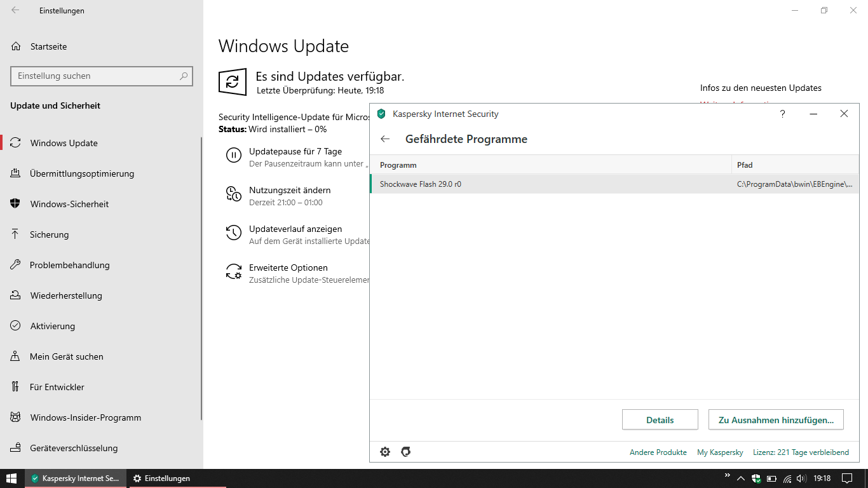Screen dimensions: 868x488
Task: Select the Shockwave Flash 29.0 r0 row
Action: [614, 184]
